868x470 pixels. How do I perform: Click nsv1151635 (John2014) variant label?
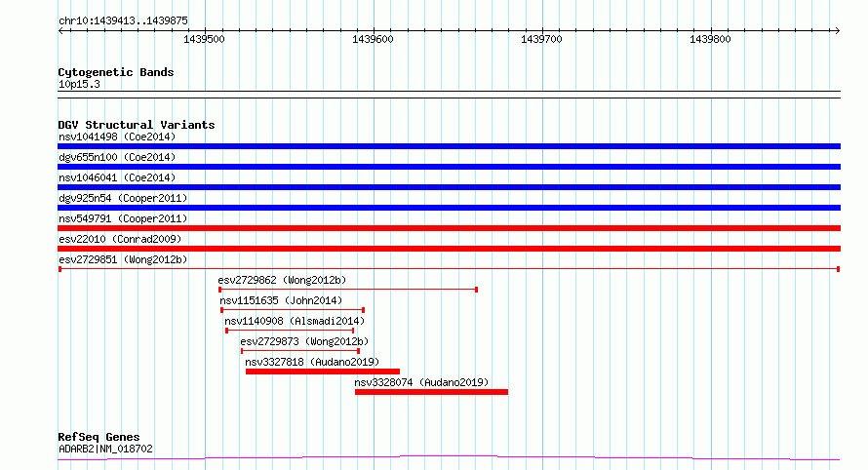[281, 300]
